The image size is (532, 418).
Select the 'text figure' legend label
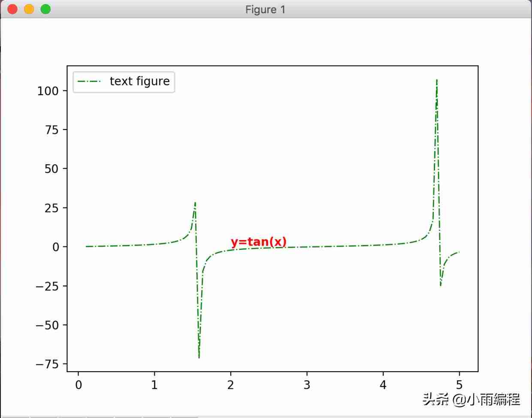pos(140,81)
